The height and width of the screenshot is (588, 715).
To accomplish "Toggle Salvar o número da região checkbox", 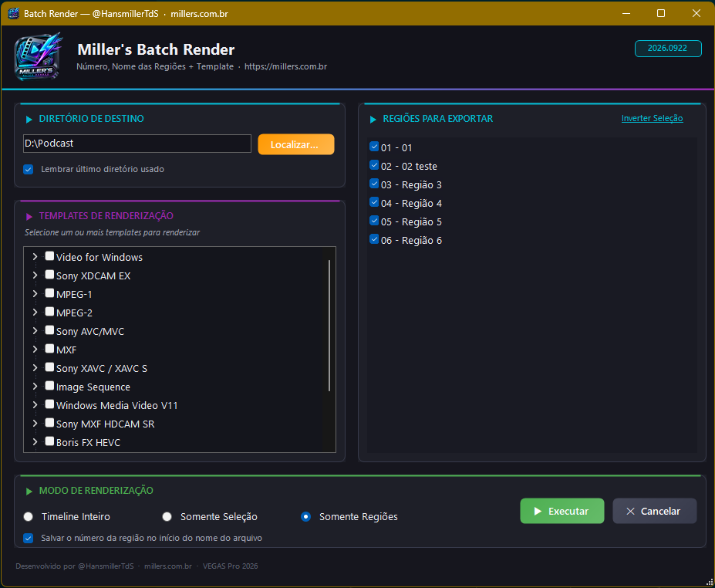I will coord(29,539).
